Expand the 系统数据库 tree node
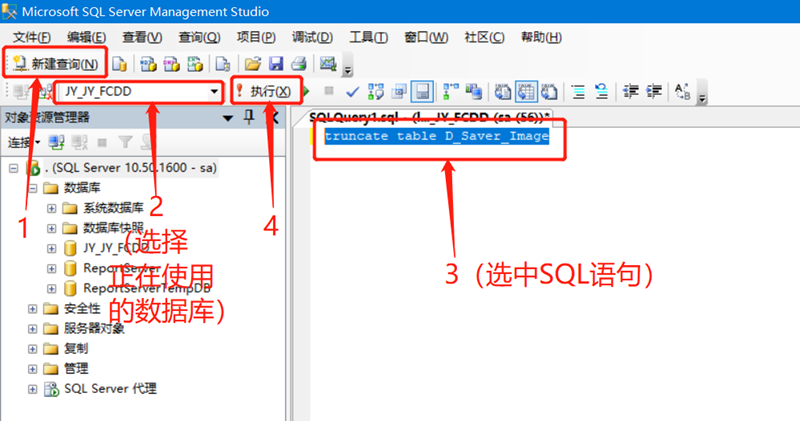This screenshot has height=421, width=800. [x=51, y=208]
